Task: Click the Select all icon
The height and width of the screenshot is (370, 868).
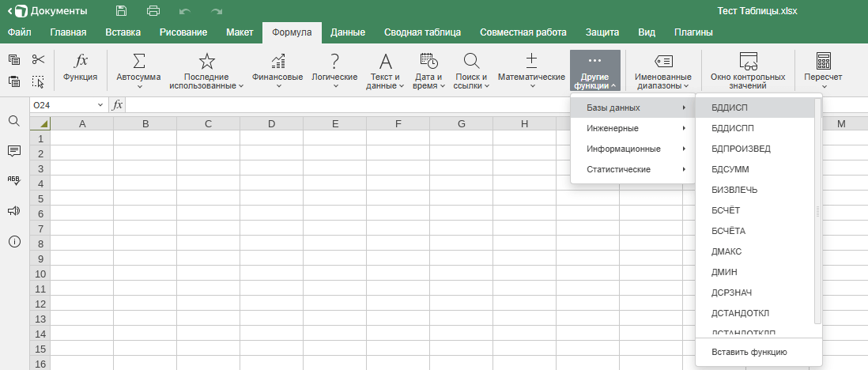Action: (x=38, y=81)
